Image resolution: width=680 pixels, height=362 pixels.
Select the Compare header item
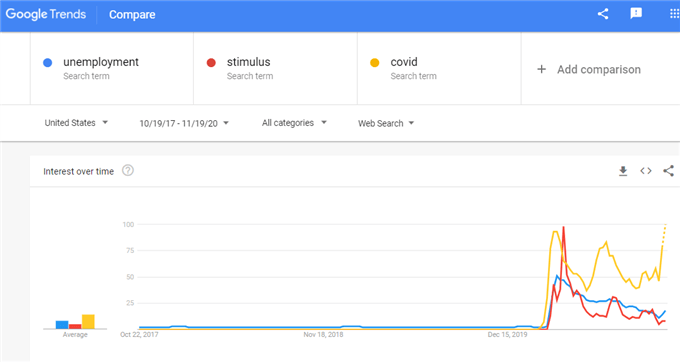(x=132, y=14)
